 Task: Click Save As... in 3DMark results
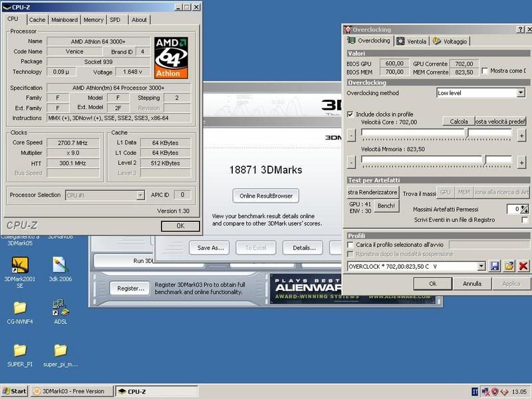pyautogui.click(x=209, y=247)
